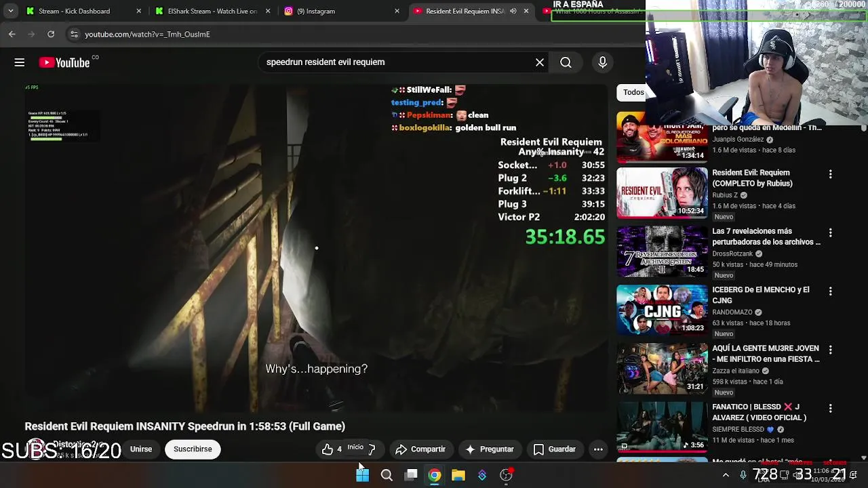The image size is (868, 488).
Task: Go back with the browser back arrow
Action: [x=12, y=34]
